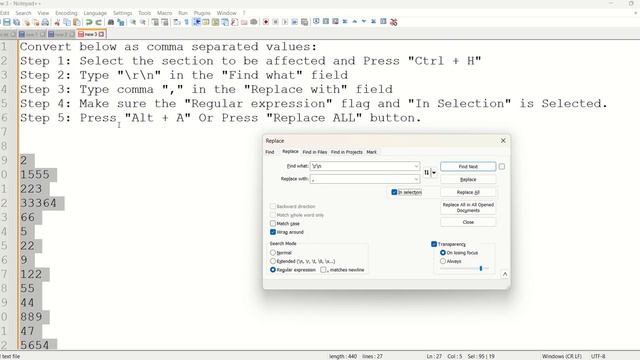Toggle the Show All Characters icon
This screenshot has height=360, width=640.
187,22
